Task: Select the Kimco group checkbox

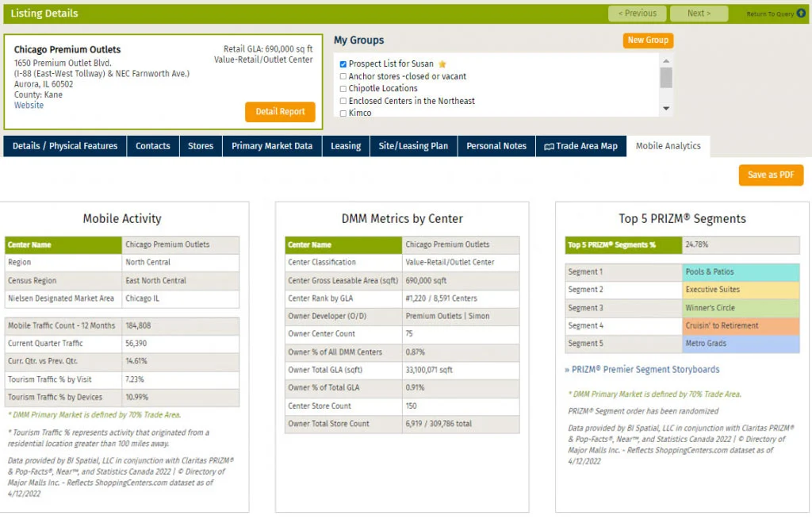Action: 343,113
